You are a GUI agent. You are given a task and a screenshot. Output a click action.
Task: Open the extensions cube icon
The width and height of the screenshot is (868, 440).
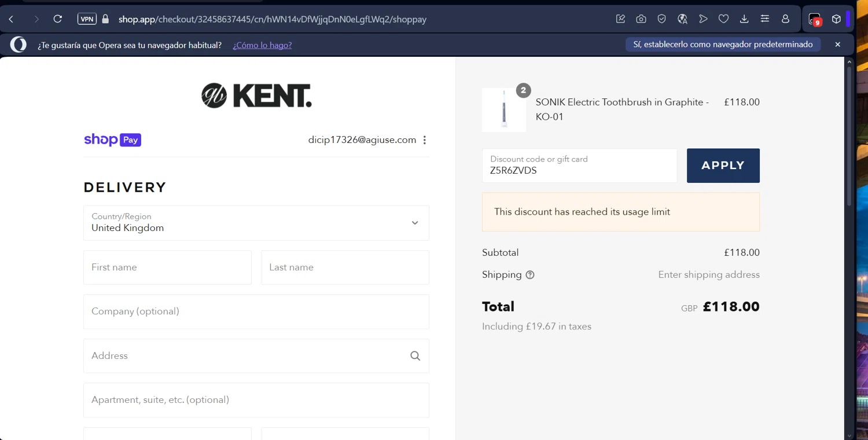(836, 19)
